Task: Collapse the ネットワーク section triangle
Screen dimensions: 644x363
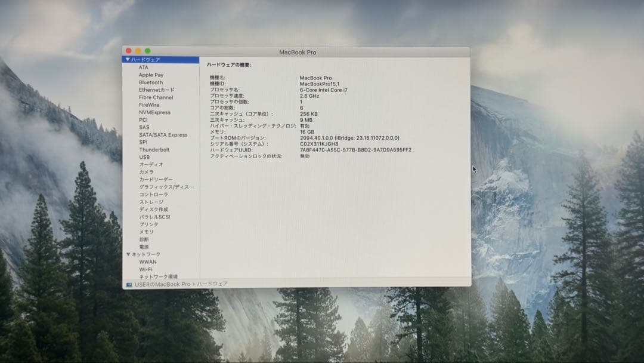Action: tap(128, 254)
